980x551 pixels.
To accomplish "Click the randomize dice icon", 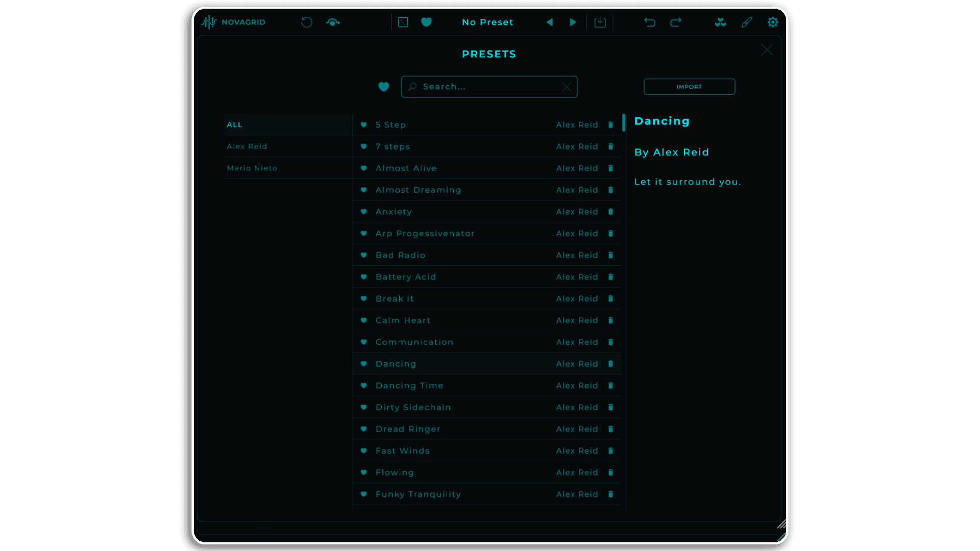I will 403,22.
